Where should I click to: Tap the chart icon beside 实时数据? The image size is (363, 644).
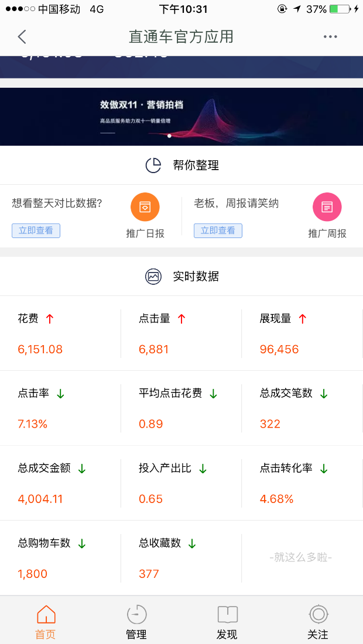pyautogui.click(x=153, y=277)
